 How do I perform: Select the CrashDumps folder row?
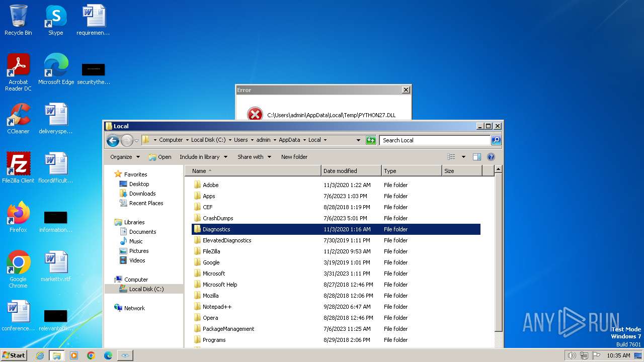point(336,218)
